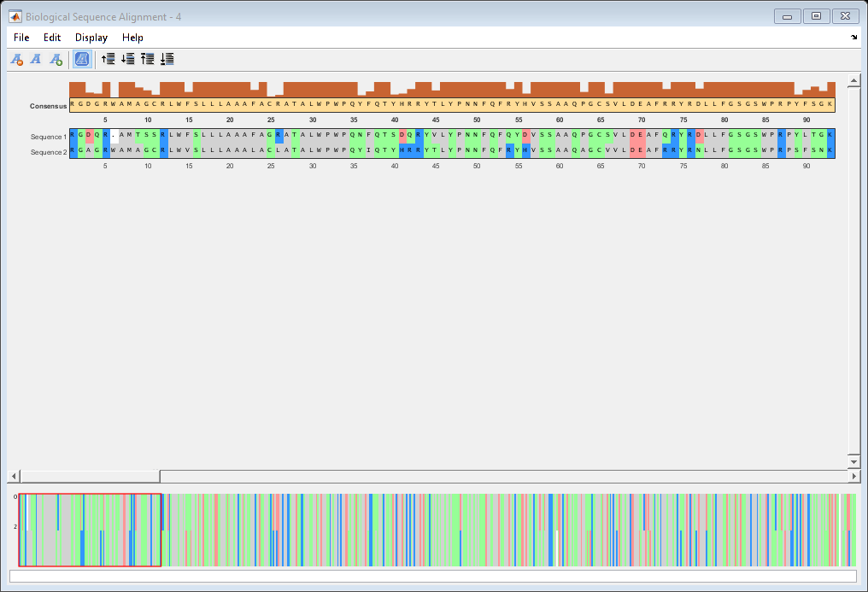868x592 pixels.
Task: Click the vertical scrollbar down arrow
Action: click(853, 461)
